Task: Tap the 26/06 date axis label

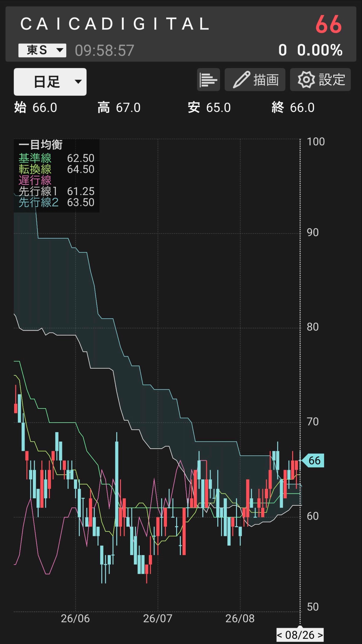Action: 75,618
